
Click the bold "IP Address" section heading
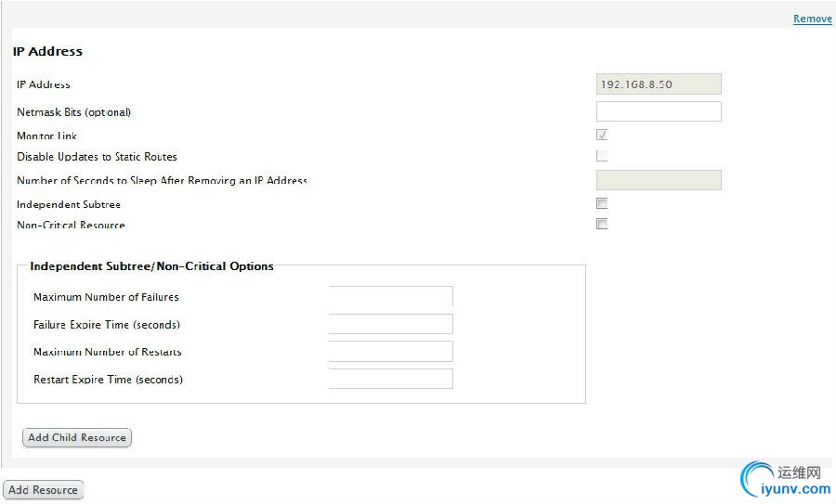[x=47, y=52]
